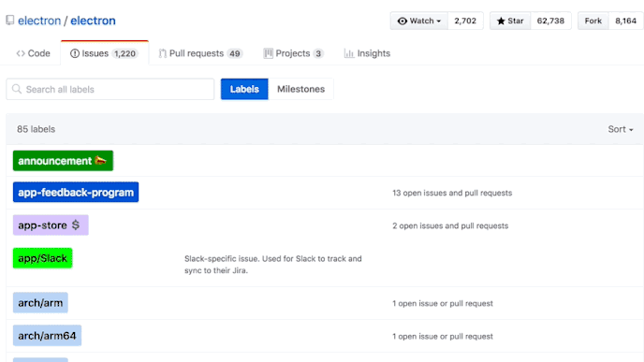View 2 open issues and pull requests
Image resolution: width=644 pixels, height=362 pixels.
pos(450,225)
